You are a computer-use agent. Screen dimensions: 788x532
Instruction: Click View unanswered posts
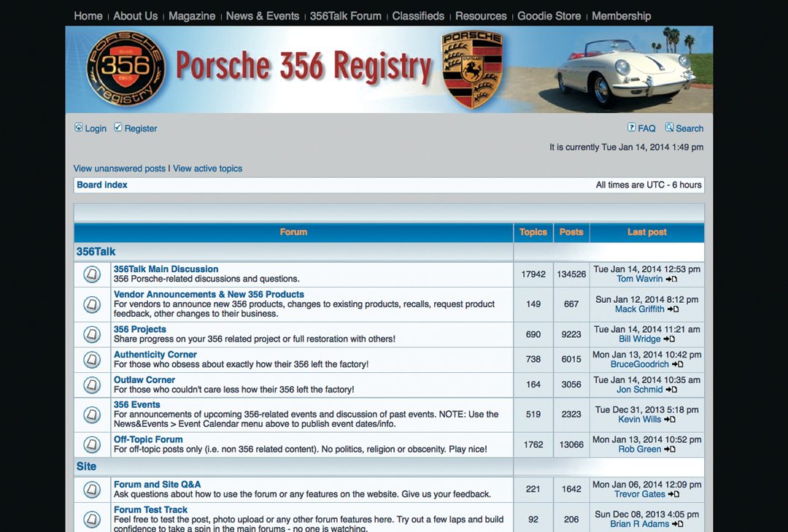pyautogui.click(x=119, y=169)
